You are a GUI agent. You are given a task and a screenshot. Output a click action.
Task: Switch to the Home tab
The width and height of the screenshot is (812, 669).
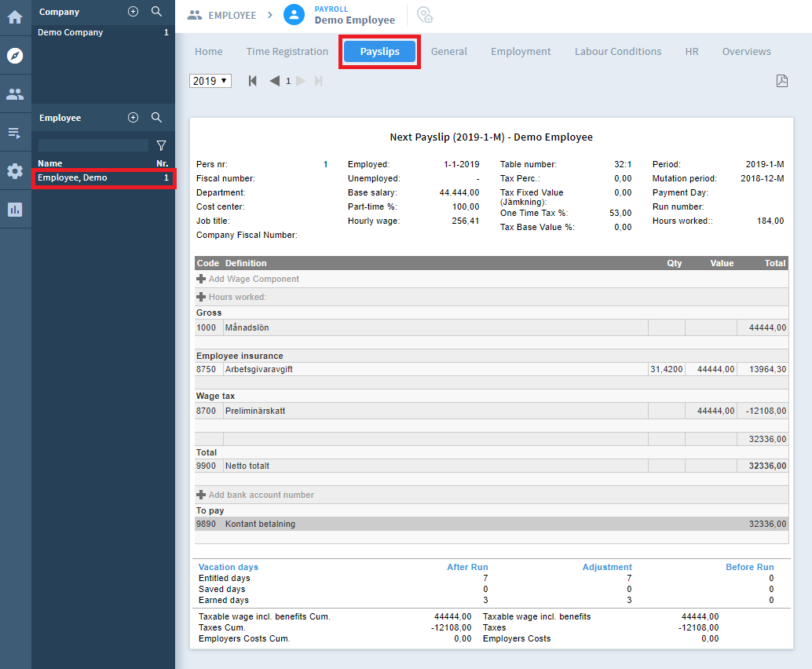pos(209,51)
